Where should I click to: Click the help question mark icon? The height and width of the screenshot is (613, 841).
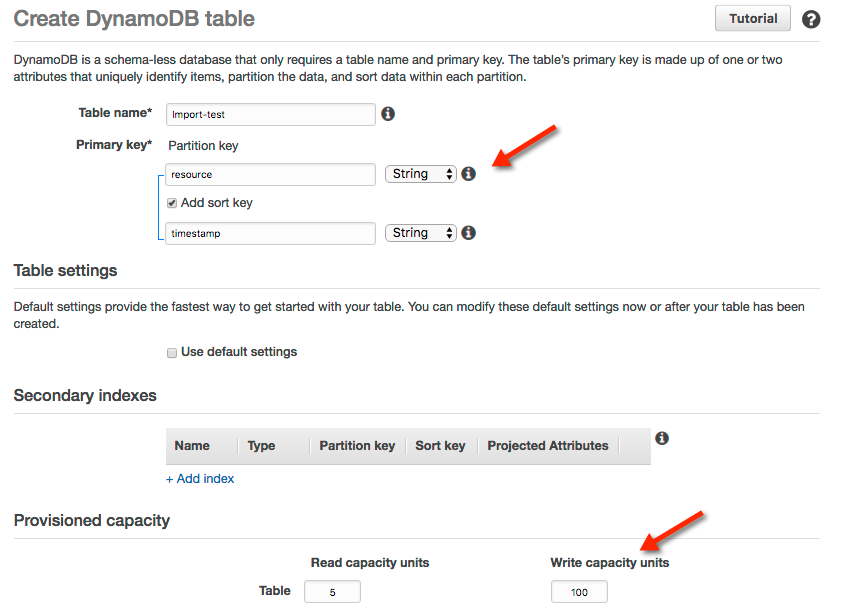click(x=811, y=19)
